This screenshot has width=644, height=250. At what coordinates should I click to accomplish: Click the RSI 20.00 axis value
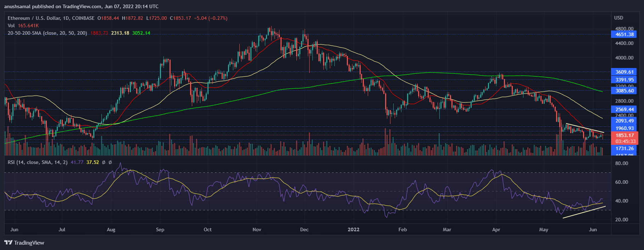point(622,220)
